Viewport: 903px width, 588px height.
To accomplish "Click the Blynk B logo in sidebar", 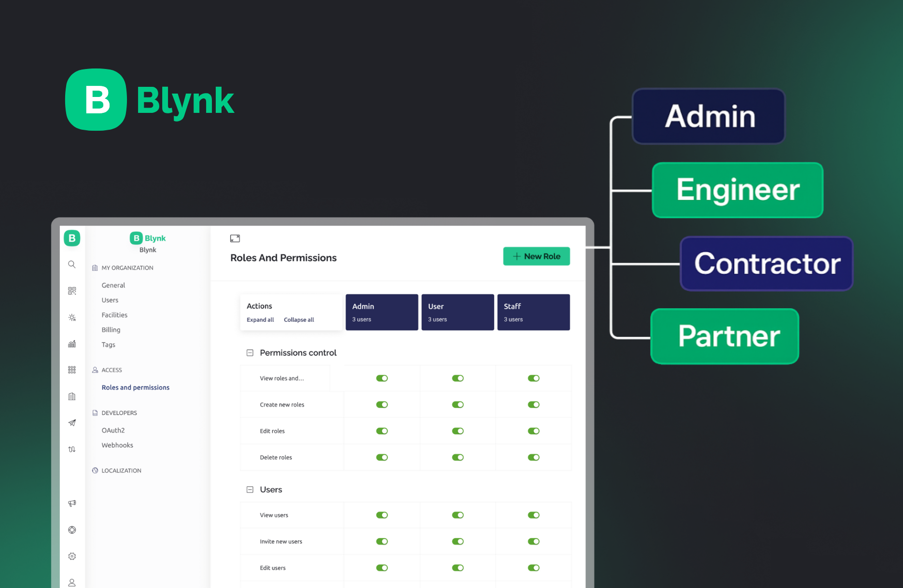I will click(72, 238).
